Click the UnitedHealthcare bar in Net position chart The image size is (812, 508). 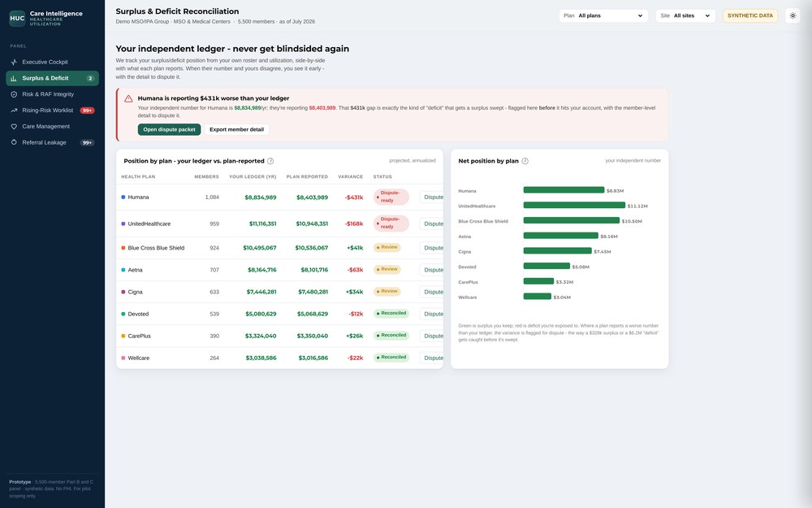(x=574, y=206)
